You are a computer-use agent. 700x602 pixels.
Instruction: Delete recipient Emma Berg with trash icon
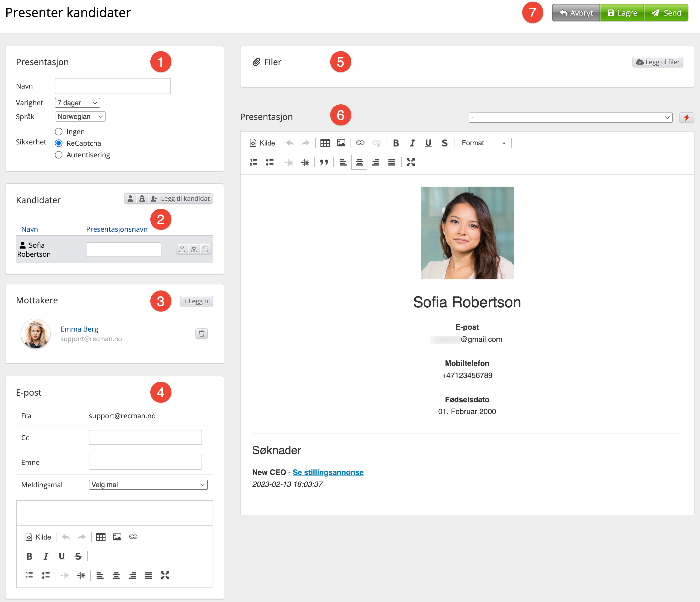202,334
